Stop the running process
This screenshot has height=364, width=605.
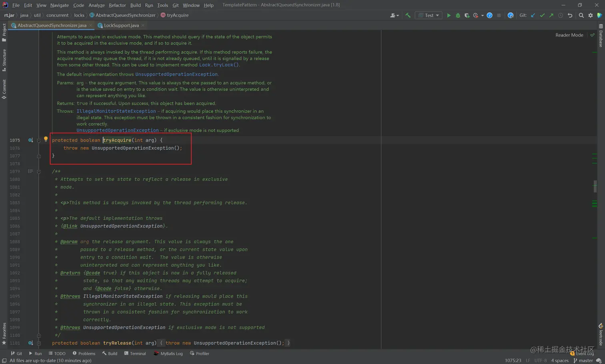(499, 15)
